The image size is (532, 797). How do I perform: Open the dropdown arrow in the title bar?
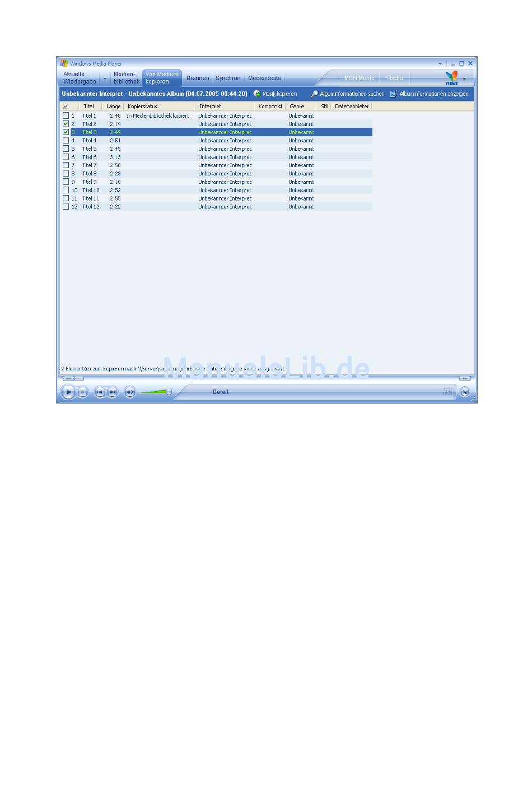(x=440, y=64)
